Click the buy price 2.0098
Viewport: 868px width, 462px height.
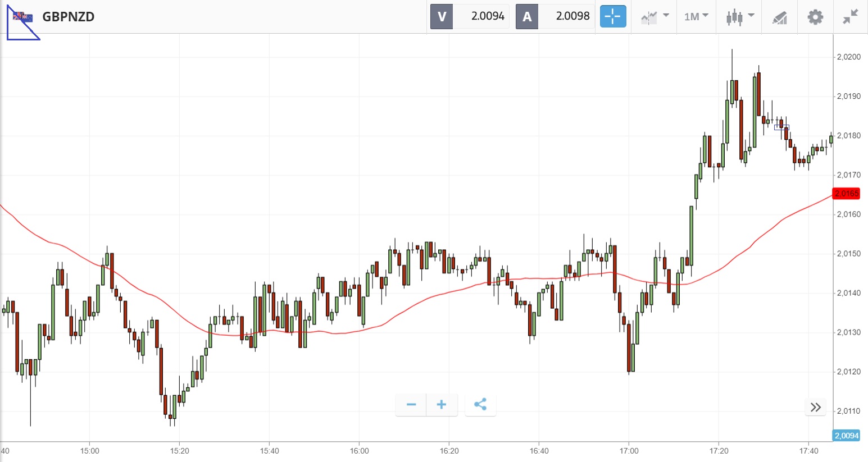572,16
